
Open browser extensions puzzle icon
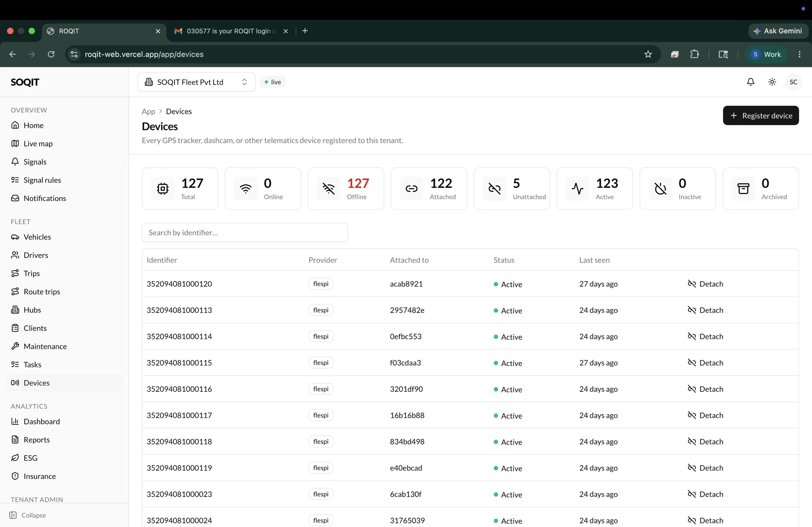point(695,54)
